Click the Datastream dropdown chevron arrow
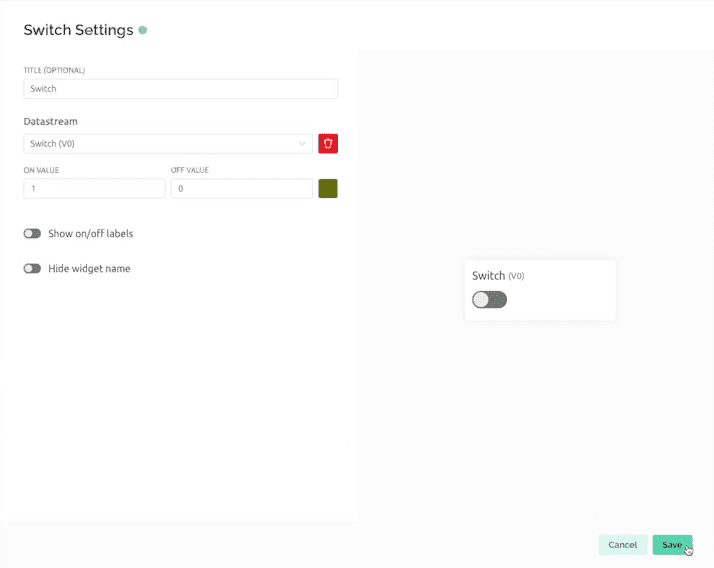The image size is (714, 568). [302, 143]
